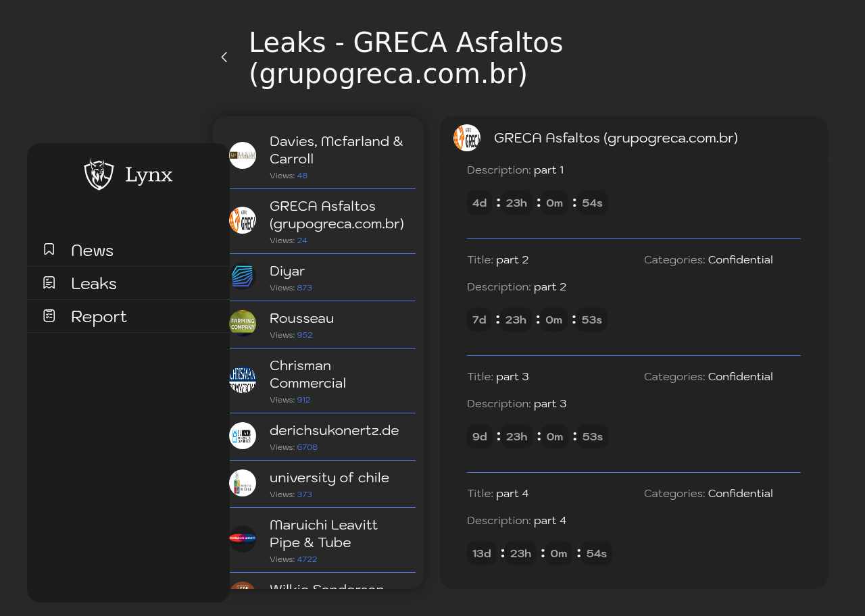Click the derichsukonertz.de logo
This screenshot has height=616, width=865.
click(x=243, y=436)
